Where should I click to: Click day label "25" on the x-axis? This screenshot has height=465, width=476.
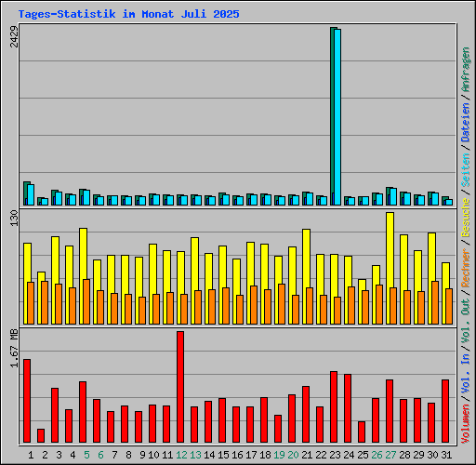tap(363, 455)
